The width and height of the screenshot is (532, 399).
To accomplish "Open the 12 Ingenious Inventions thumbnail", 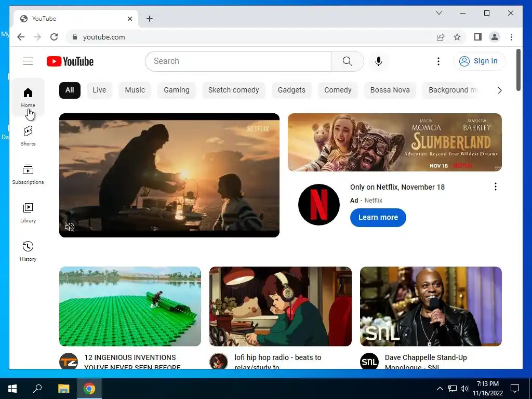I will [130, 307].
